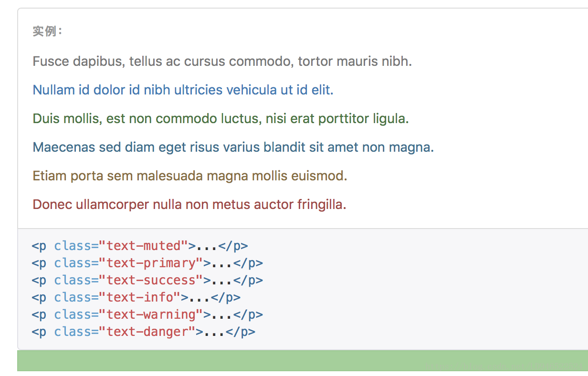
Task: Click the "class" attribute on the text-success line
Action: click(73, 280)
